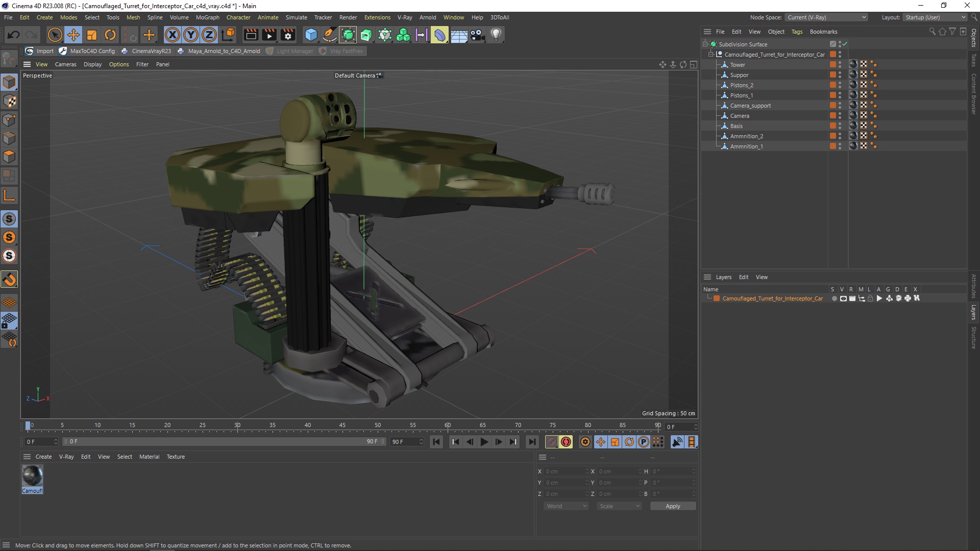Enable Axis mode L icon
The image size is (980, 551).
point(9,195)
